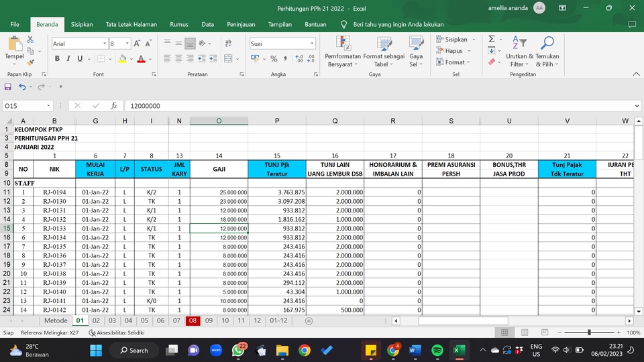Click the Cut scissors icon
The height and width of the screenshot is (362, 644).
[x=30, y=40]
